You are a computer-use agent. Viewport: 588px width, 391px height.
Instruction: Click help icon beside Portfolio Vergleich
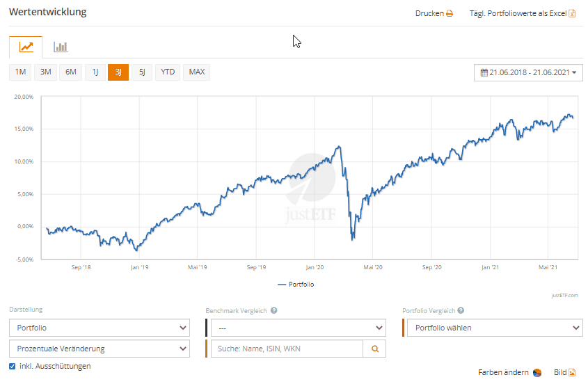pyautogui.click(x=461, y=310)
